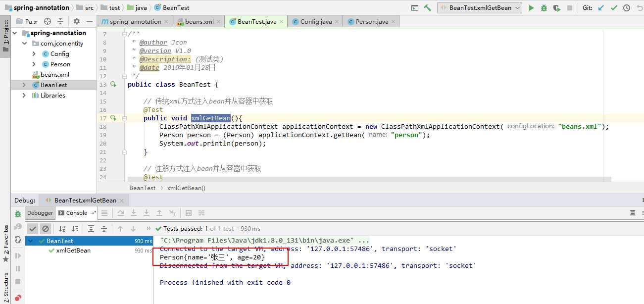Open Project panel settings gear
Image resolution: width=644 pixels, height=304 pixels.
coord(76,21)
